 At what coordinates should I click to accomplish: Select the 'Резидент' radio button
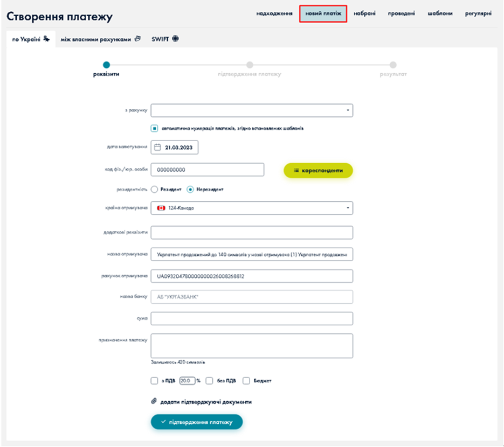154,190
